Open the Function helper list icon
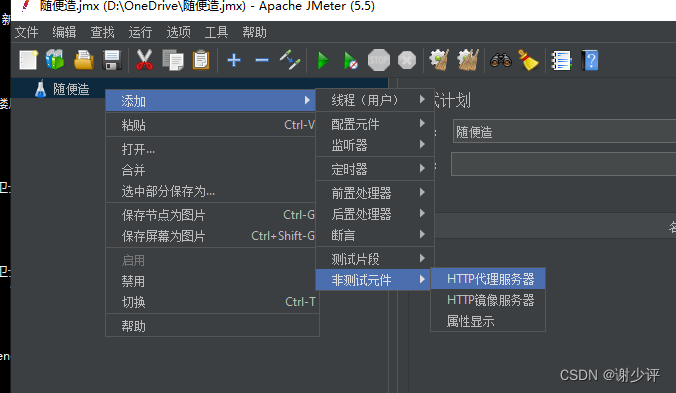The width and height of the screenshot is (676, 393). (x=561, y=60)
